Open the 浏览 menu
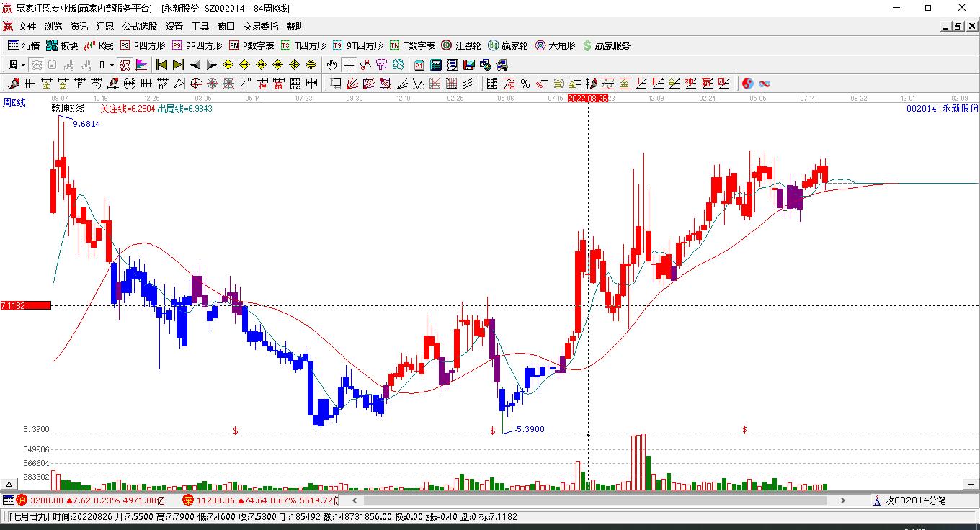The image size is (980, 530). pyautogui.click(x=53, y=27)
